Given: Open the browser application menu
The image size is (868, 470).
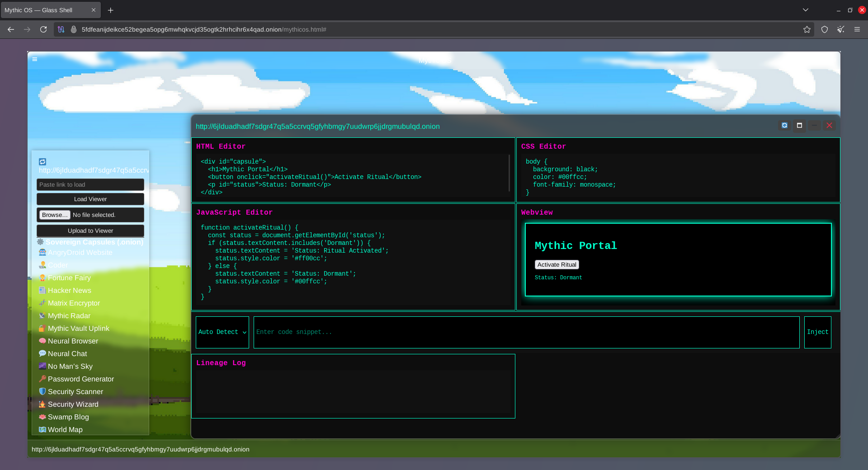Looking at the screenshot, I should [x=857, y=29].
